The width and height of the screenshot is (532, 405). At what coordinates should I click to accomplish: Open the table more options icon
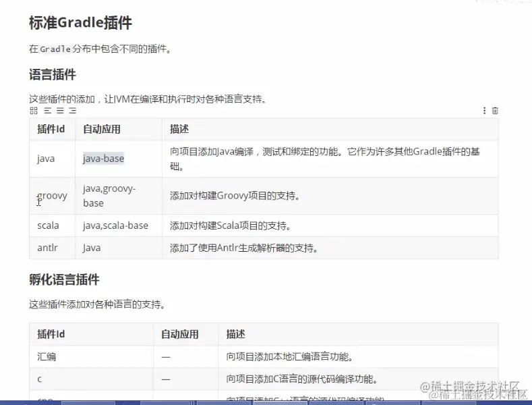[484, 111]
